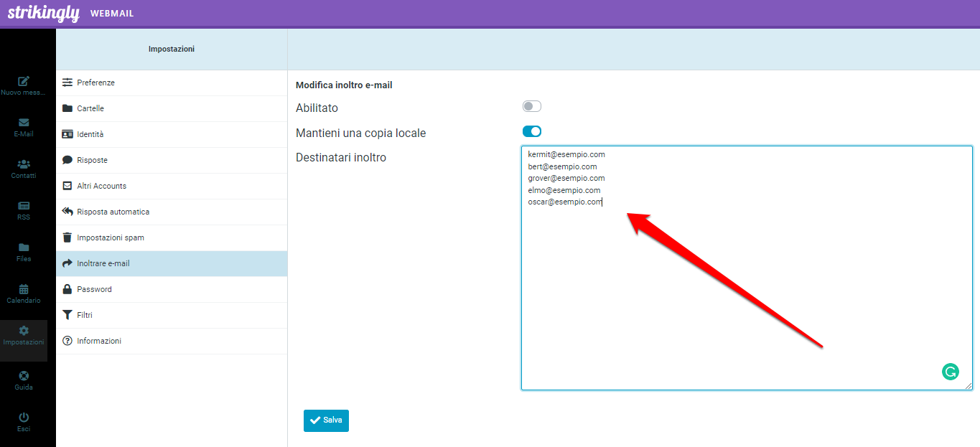Click grover@esempio.com in recipients list
980x447 pixels.
pos(566,178)
